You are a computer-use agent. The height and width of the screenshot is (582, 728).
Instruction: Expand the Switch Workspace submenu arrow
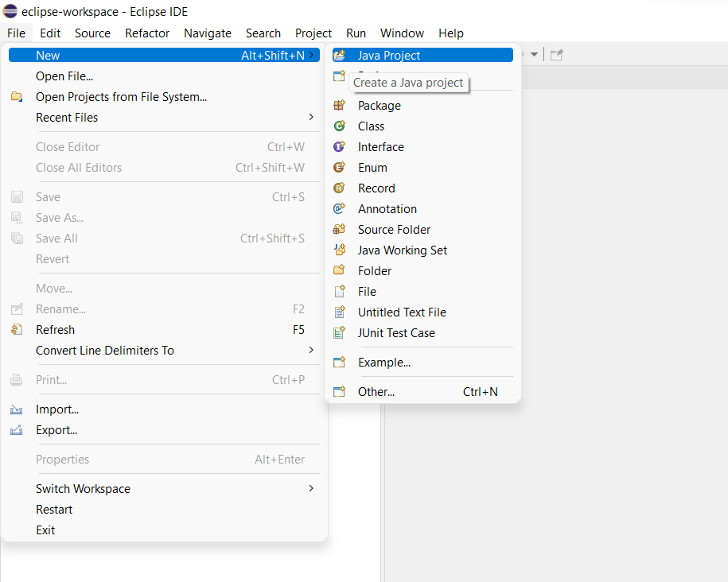point(311,488)
